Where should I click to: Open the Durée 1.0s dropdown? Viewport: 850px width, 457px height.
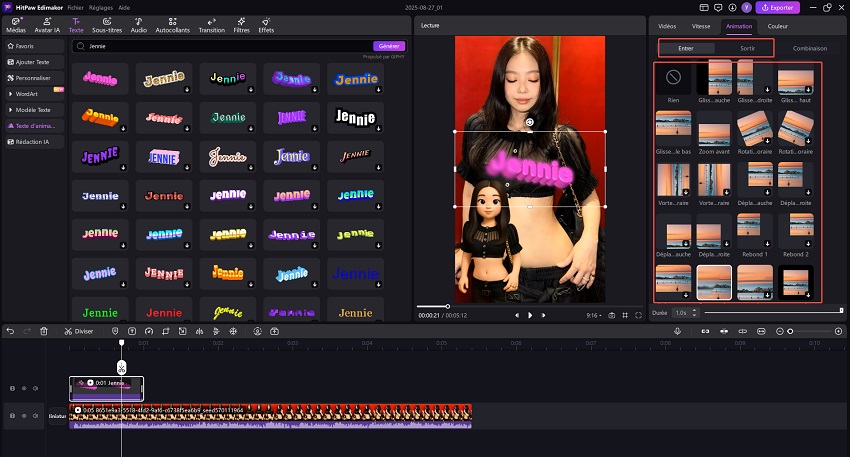(682, 312)
